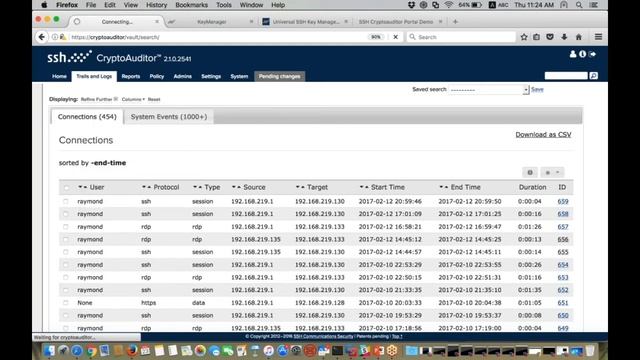Open connection ID 651 link
This screenshot has height=360, width=640.
[563, 302]
